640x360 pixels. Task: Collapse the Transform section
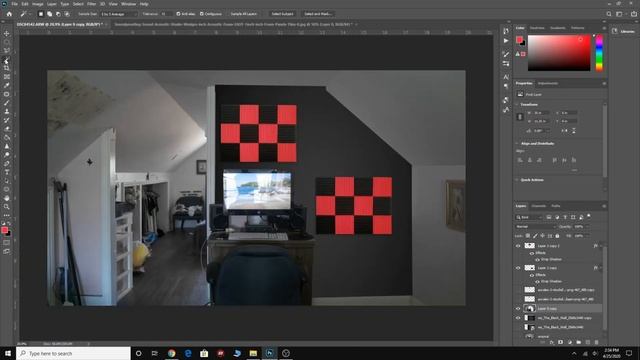pyautogui.click(x=517, y=104)
